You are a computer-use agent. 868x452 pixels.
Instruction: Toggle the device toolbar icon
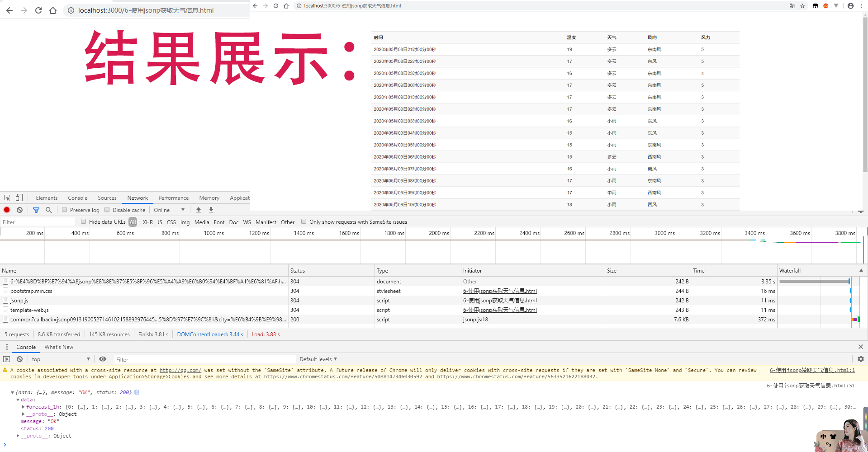click(x=19, y=198)
